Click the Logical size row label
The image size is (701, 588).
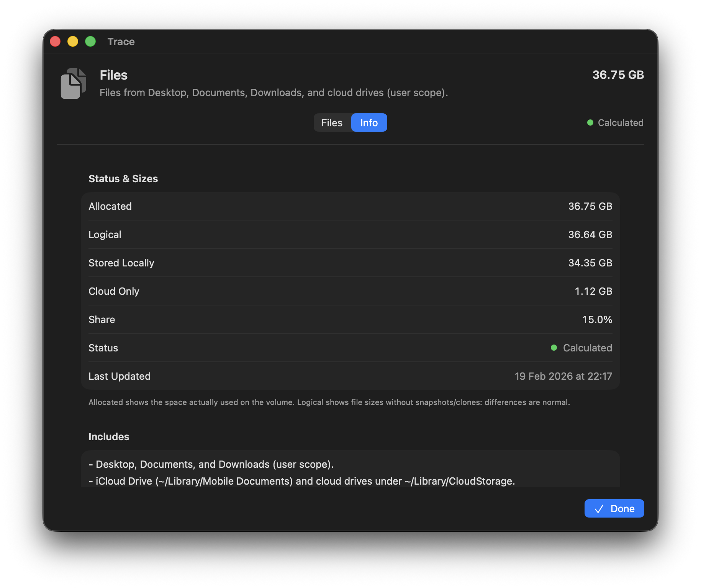click(105, 235)
